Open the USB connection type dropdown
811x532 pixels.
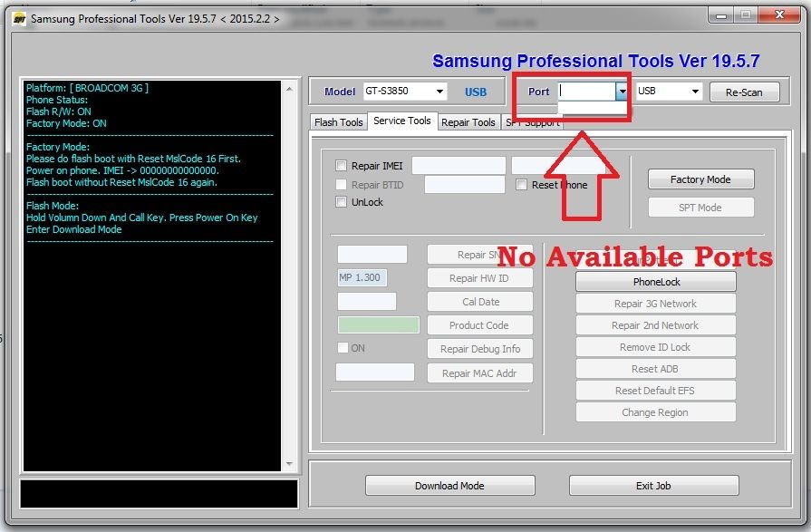695,92
